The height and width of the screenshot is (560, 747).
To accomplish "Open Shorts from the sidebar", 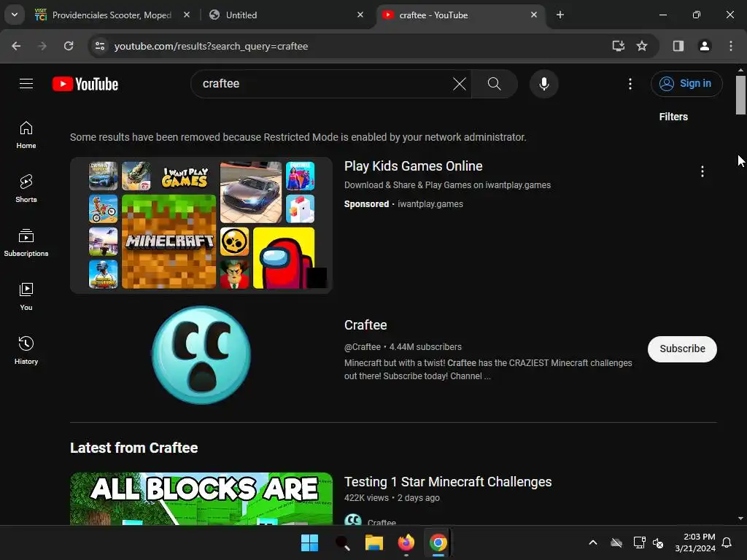I will pyautogui.click(x=26, y=189).
